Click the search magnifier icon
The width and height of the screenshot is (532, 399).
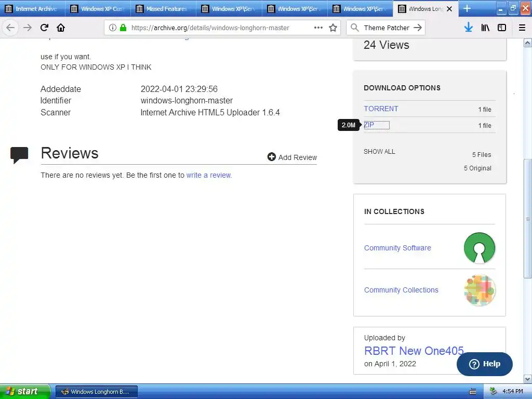point(354,28)
